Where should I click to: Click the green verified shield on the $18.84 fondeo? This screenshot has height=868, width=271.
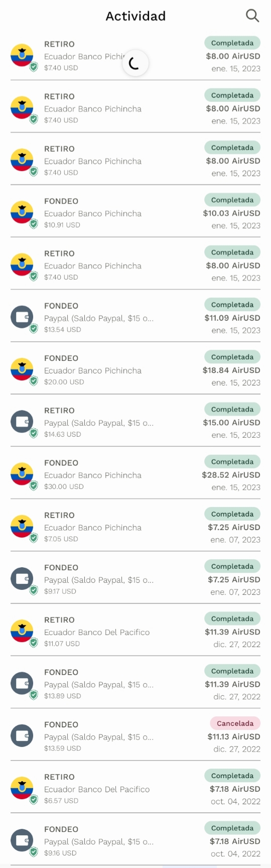[34, 381]
